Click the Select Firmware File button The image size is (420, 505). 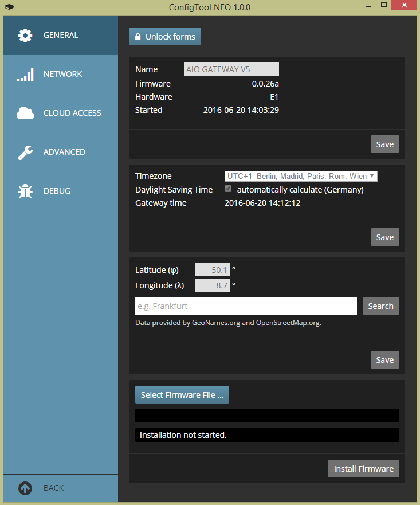(x=182, y=395)
